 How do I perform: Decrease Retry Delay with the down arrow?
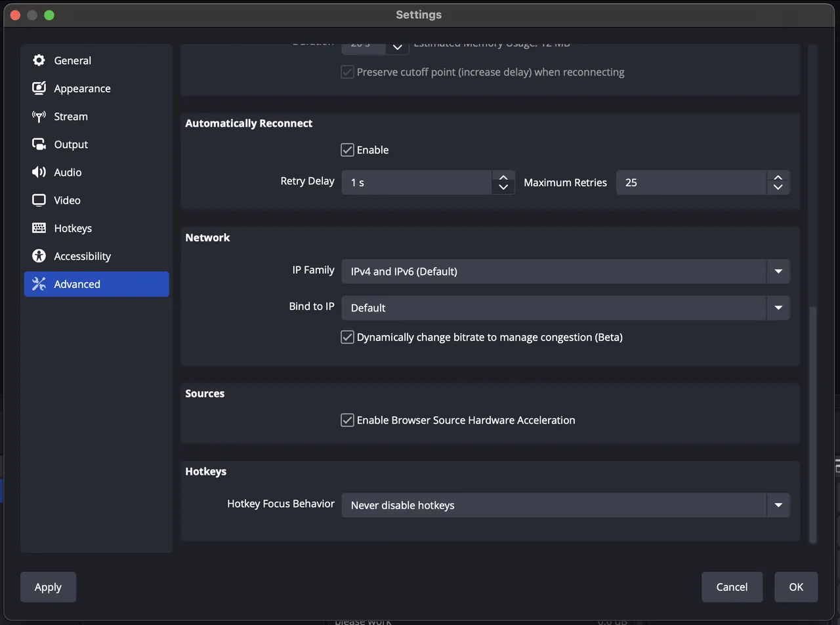503,188
